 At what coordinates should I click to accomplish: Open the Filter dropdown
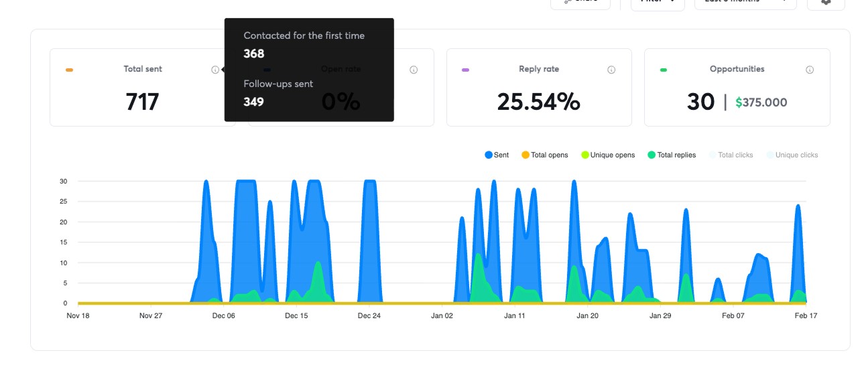[x=658, y=2]
